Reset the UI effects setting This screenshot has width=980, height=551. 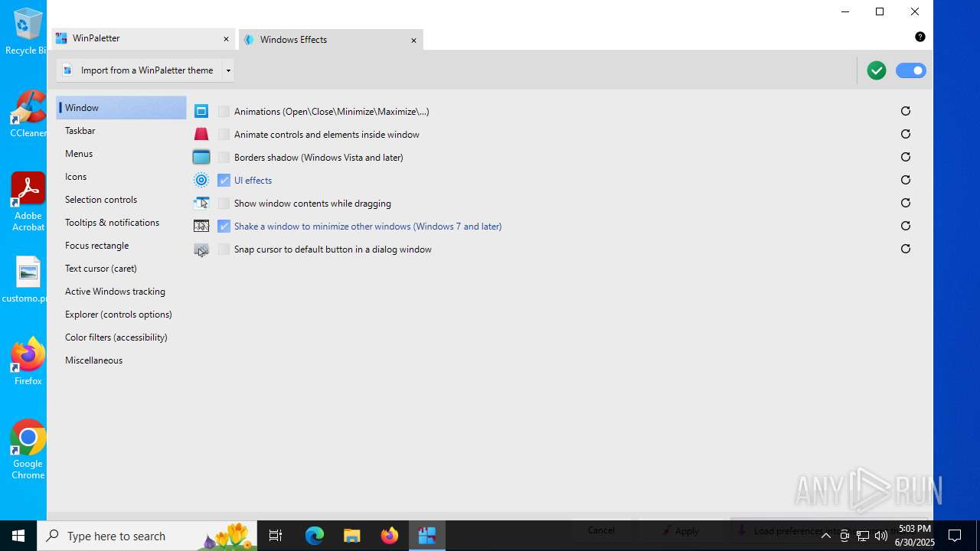click(x=906, y=180)
